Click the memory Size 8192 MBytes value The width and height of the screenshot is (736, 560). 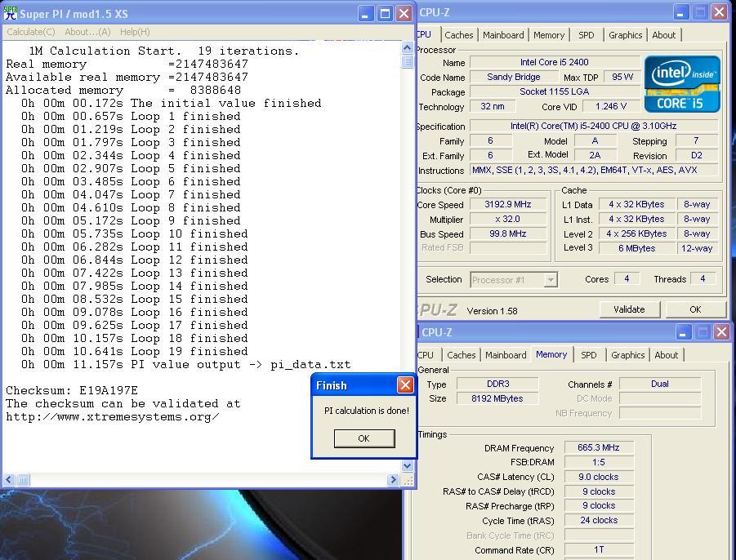click(x=497, y=398)
